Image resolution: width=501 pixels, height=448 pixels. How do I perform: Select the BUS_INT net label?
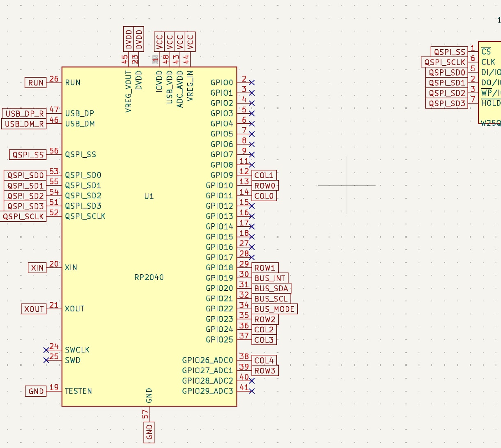tap(270, 278)
